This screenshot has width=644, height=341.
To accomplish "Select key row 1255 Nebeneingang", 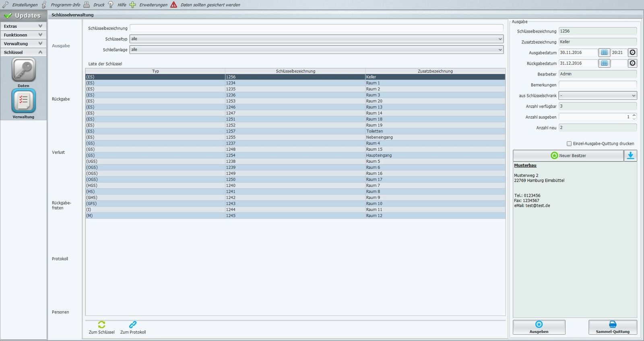I will (295, 137).
